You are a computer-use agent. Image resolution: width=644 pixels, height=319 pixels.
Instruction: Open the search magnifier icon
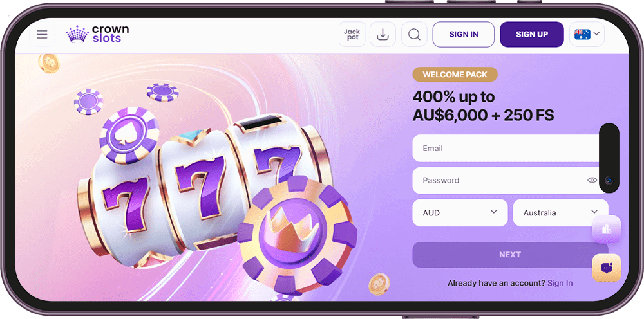414,34
